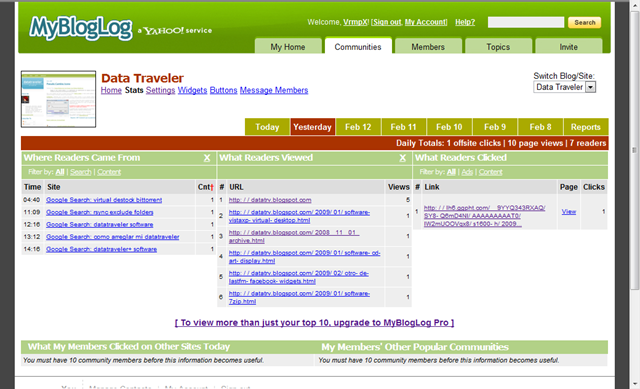Click the browser vertical scrollbar
Image resolution: width=640 pixels, height=389 pixels.
pos(634,151)
